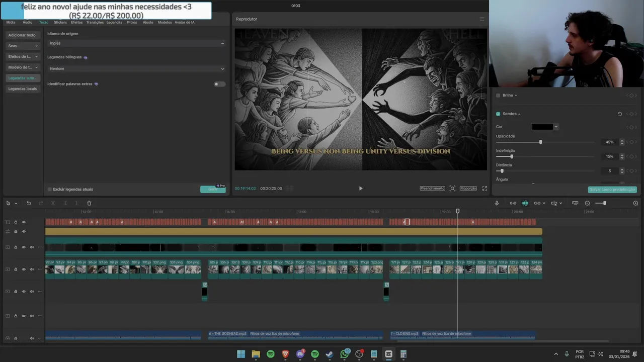Open the Inglês source language dropdown
Viewport: 644px width, 362px height.
point(136,43)
